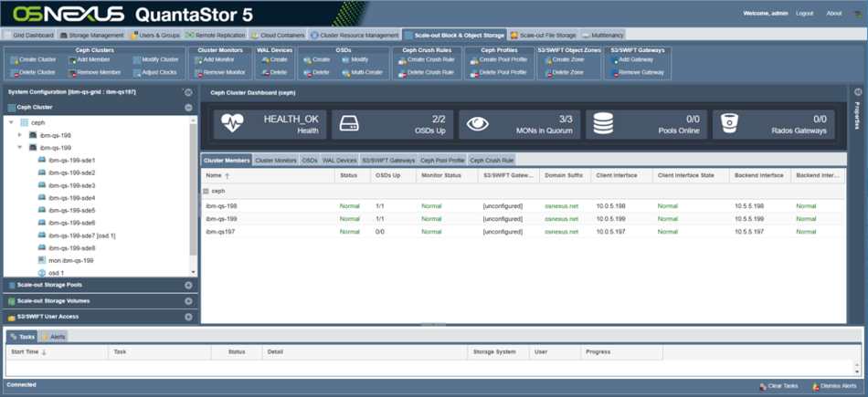Click the Create Cluster toolbar icon
This screenshot has width=868, height=397.
point(14,59)
